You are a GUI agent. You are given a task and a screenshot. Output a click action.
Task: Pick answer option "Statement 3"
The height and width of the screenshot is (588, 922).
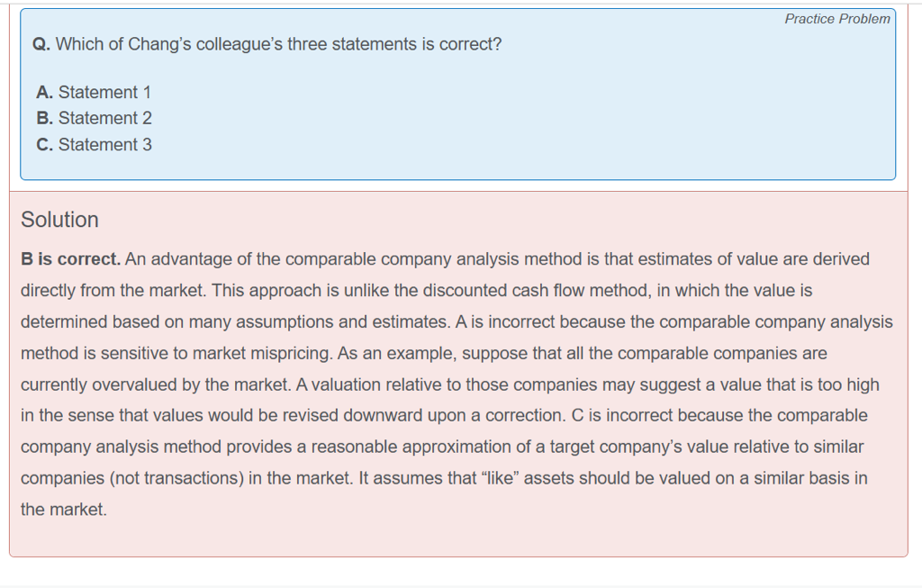(x=95, y=144)
